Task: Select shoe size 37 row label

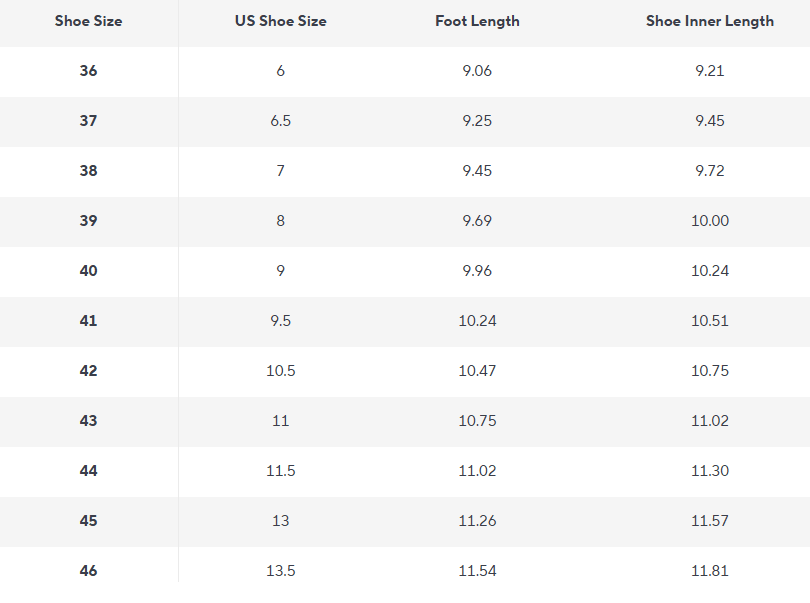Action: click(x=88, y=121)
